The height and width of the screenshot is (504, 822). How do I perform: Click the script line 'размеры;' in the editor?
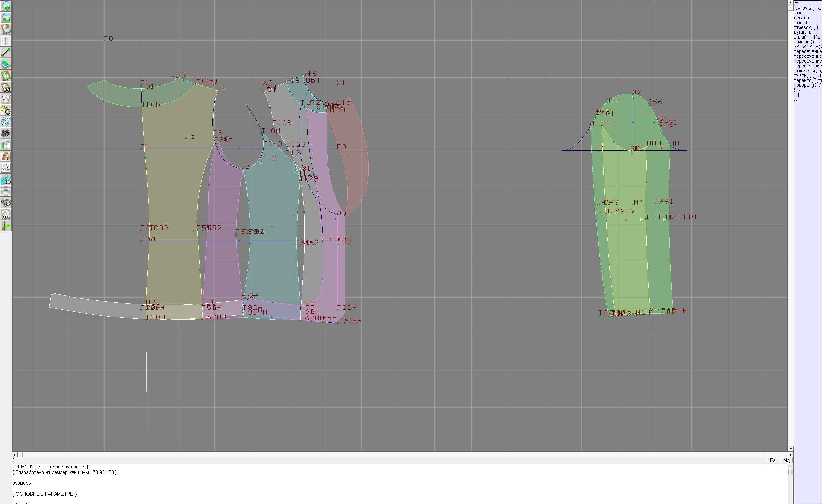(x=23, y=483)
